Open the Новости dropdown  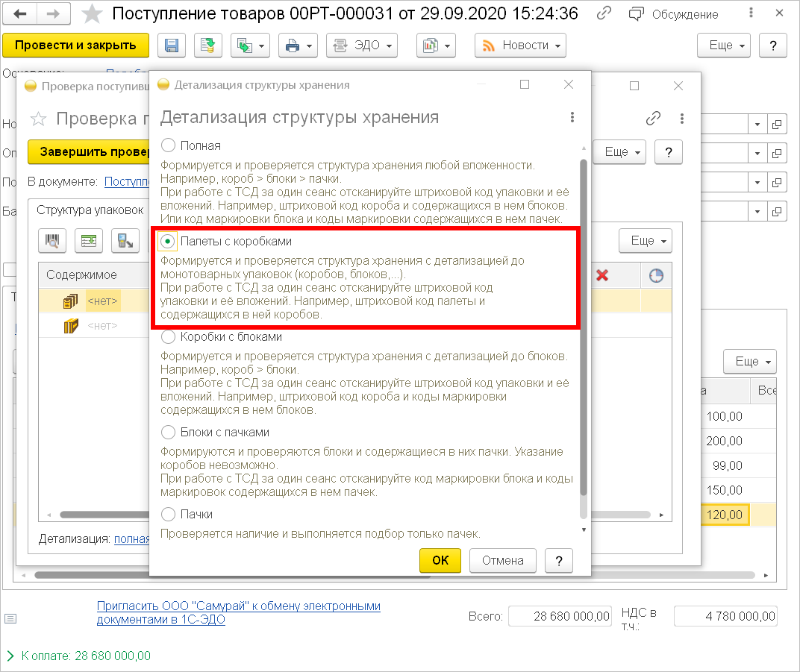click(x=520, y=45)
